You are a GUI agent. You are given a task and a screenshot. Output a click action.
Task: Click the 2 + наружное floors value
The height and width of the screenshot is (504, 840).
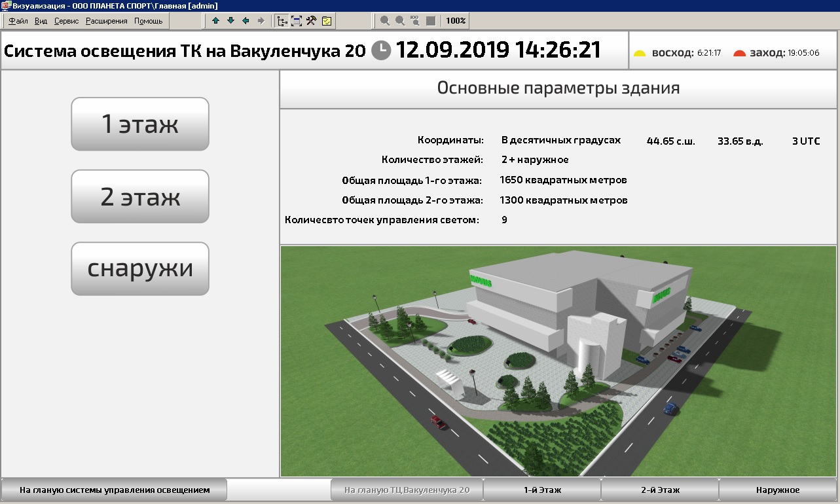[535, 160]
